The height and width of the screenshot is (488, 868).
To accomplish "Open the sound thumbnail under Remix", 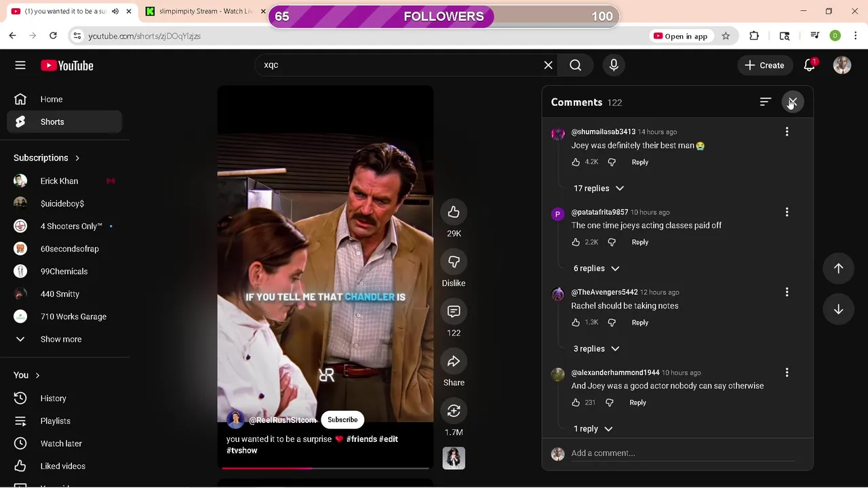I will [454, 458].
